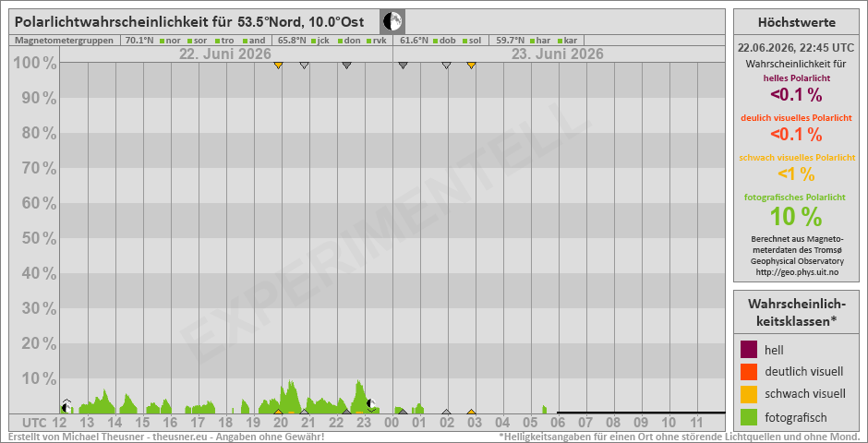The image size is (868, 443).
Task: Click the green status square for sor
Action: coord(190,41)
